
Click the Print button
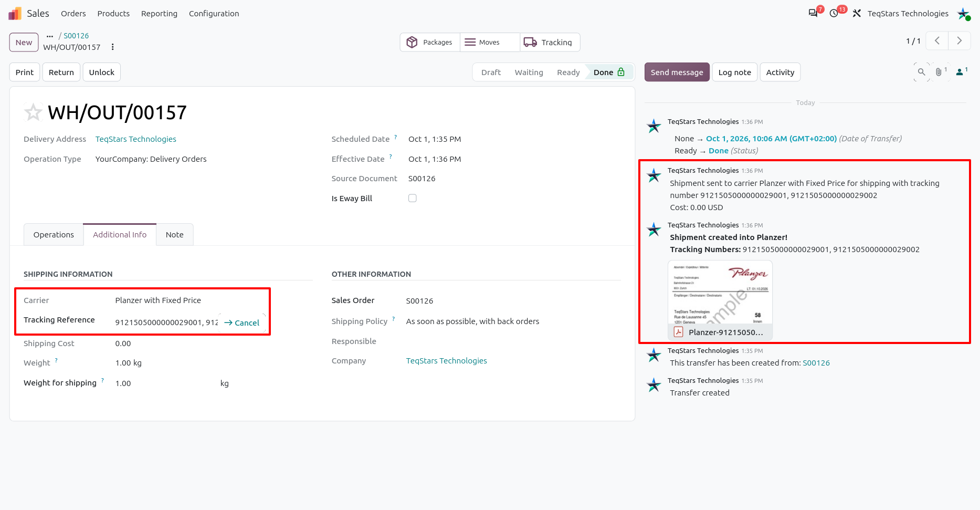click(x=25, y=72)
